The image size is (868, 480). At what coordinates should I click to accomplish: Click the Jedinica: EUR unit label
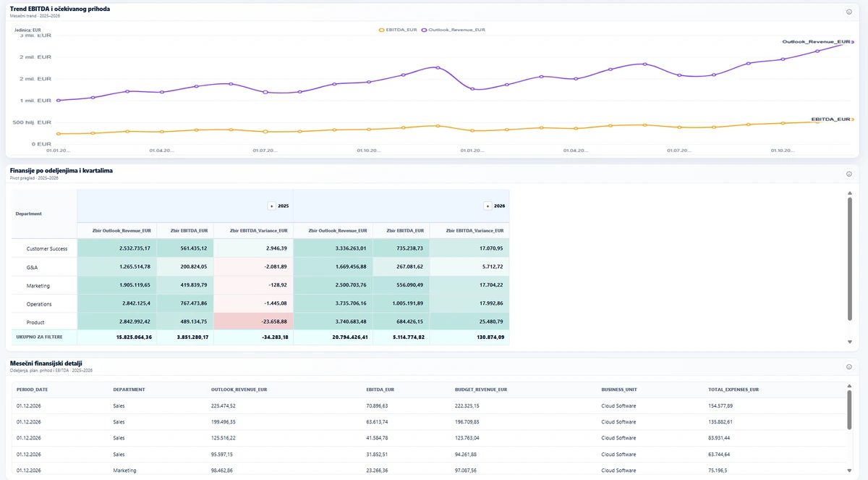[x=28, y=30]
